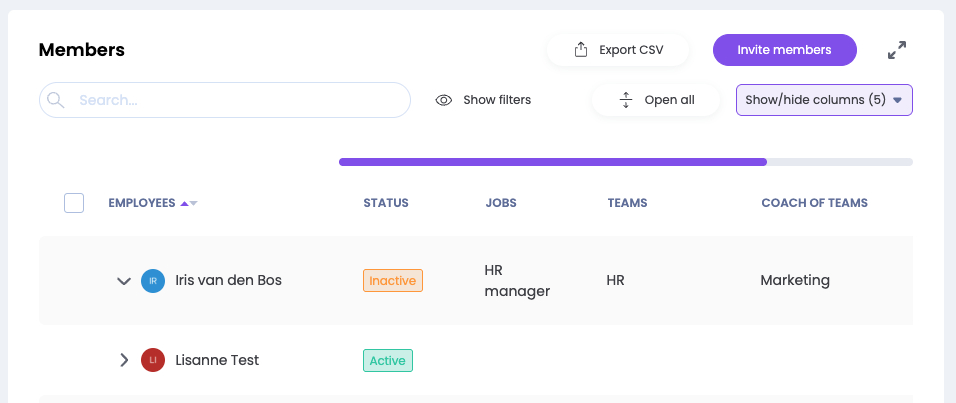Click Lisanne Test's red avatar
Image resolution: width=956 pixels, height=403 pixels.
point(153,360)
